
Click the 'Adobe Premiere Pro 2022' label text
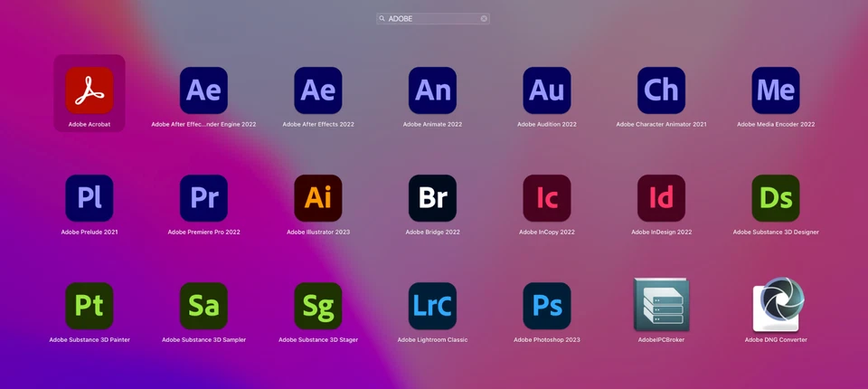(203, 232)
